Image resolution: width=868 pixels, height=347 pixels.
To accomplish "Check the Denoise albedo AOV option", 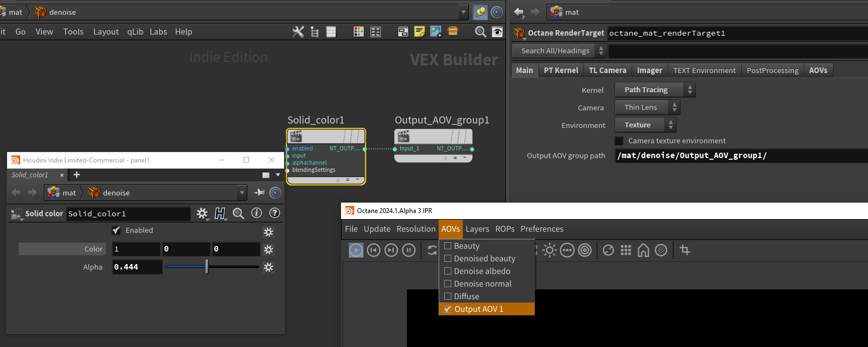I will (x=448, y=271).
